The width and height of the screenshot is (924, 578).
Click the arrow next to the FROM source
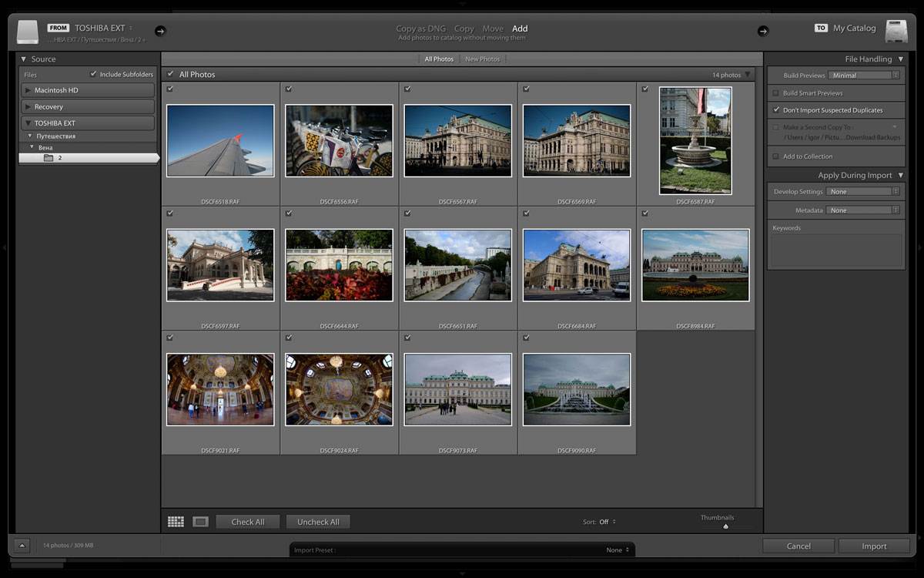[x=160, y=31]
